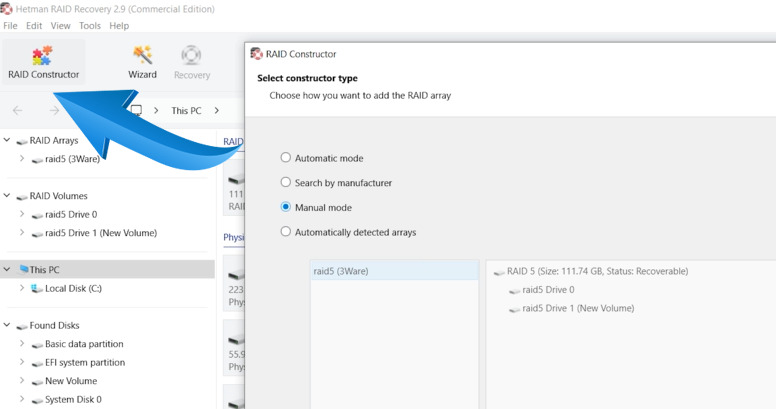The height and width of the screenshot is (409, 776).
Task: Launch the Wizard toolbar button
Action: point(143,61)
